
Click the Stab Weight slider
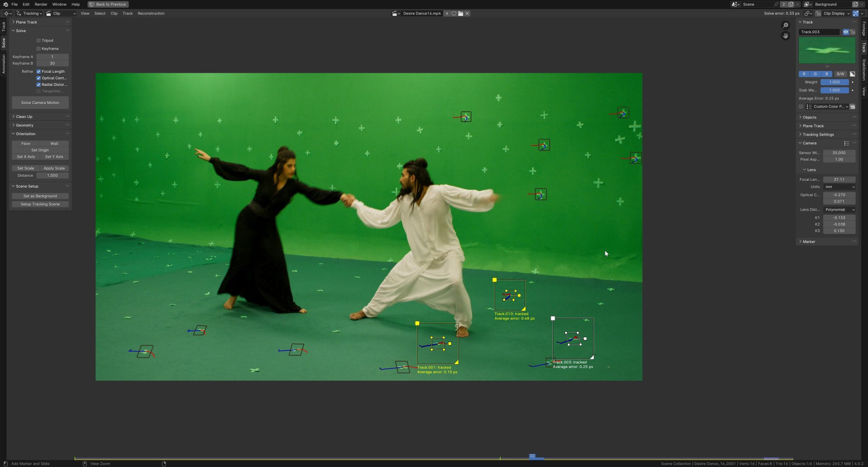[x=835, y=90]
